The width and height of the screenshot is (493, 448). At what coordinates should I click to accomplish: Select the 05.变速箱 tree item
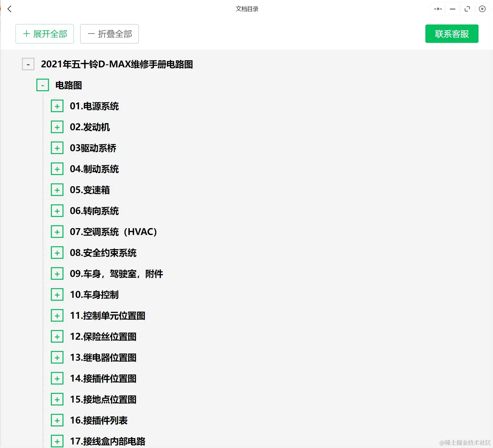tap(90, 190)
